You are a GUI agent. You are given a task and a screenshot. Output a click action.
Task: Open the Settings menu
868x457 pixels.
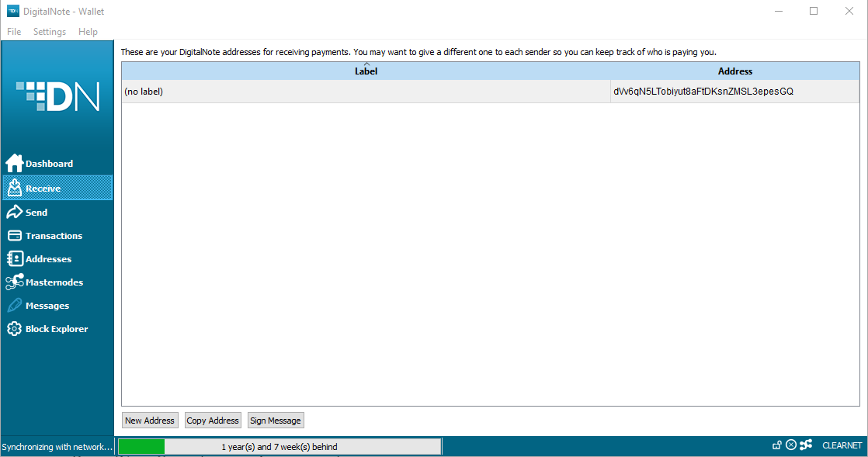pyautogui.click(x=49, y=32)
